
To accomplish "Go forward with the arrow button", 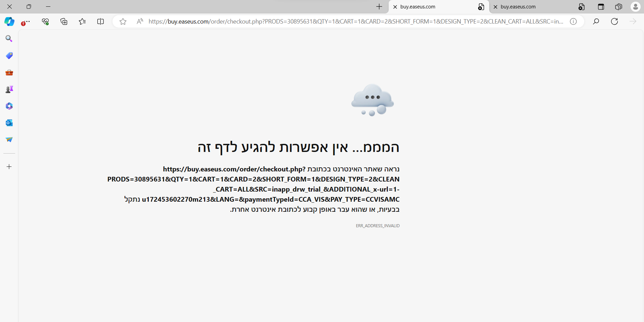I will pyautogui.click(x=633, y=22).
